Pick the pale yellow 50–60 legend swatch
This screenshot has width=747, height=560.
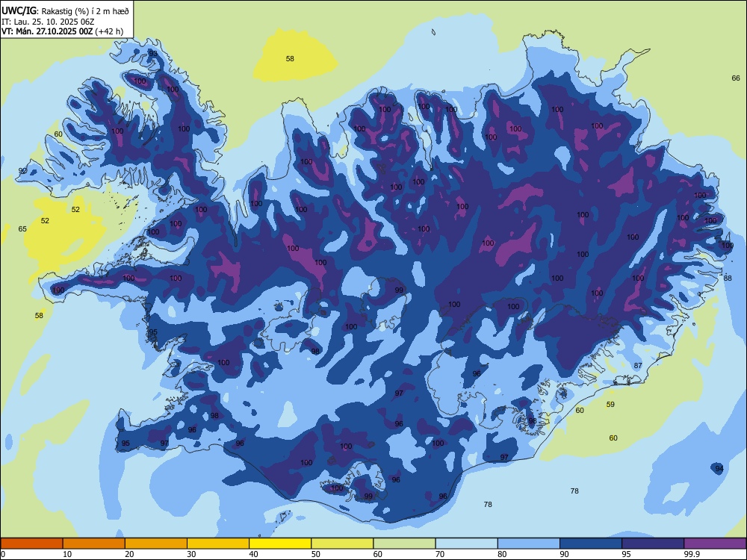342,544
